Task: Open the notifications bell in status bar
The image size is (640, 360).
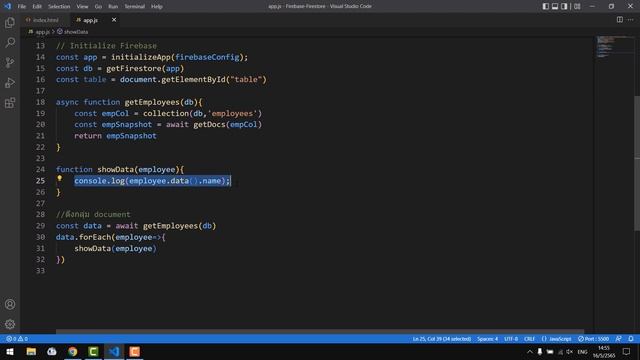Action: click(631, 339)
